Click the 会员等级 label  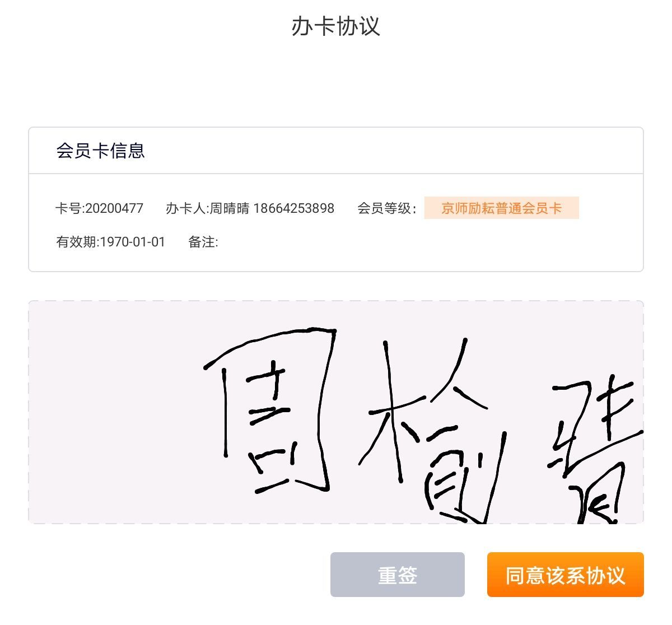(x=386, y=209)
